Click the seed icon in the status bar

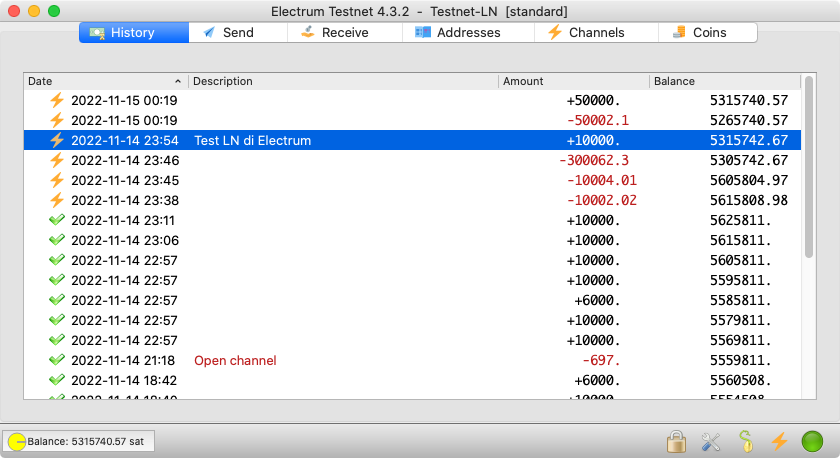pos(746,441)
